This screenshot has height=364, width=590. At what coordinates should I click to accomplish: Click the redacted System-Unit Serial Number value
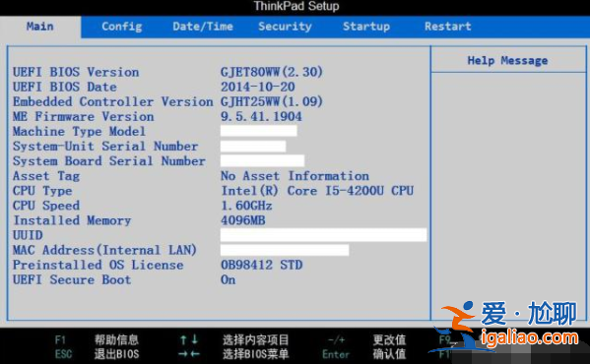[253, 146]
